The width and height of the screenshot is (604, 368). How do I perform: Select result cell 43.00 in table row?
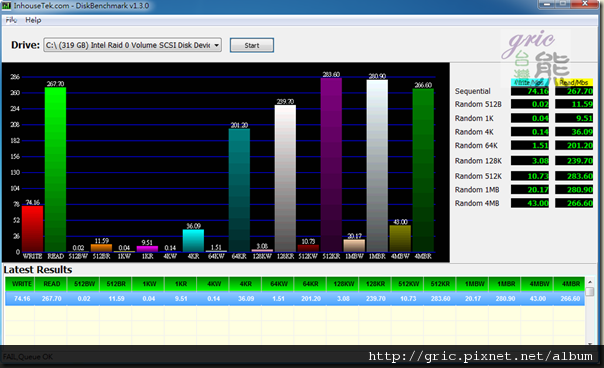(537, 299)
